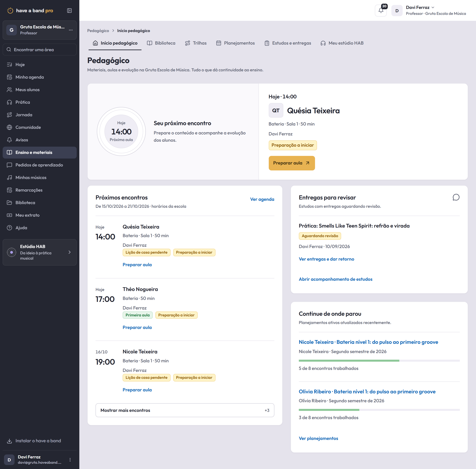Viewport: 476px width, 469px height.
Task: Click Pedagógico breadcrumb
Action: tap(98, 31)
